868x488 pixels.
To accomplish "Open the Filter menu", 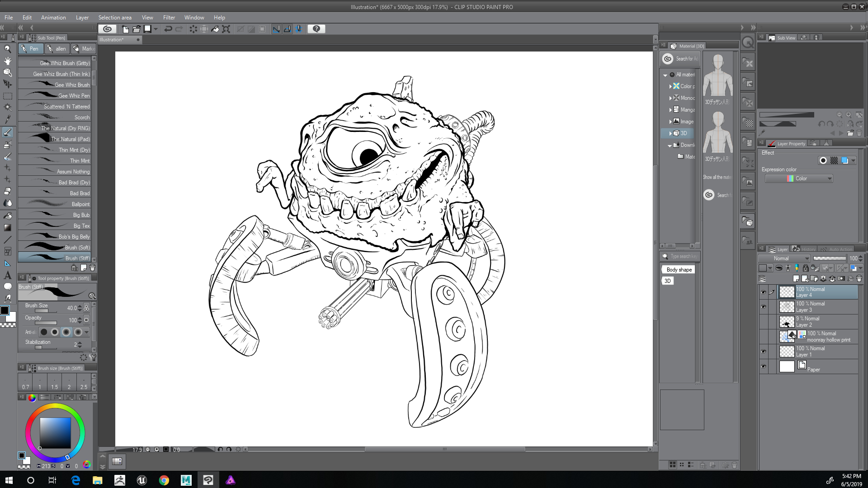I will [169, 18].
